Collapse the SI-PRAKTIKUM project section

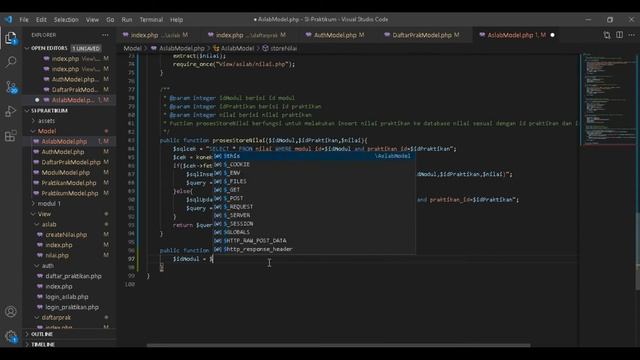coord(49,111)
